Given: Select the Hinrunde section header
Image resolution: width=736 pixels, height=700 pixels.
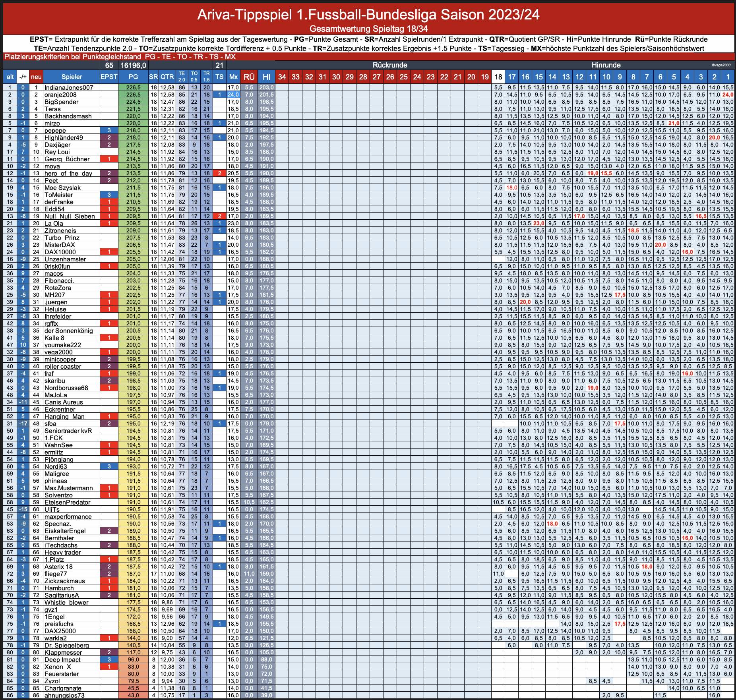Looking at the screenshot, I should pyautogui.click(x=606, y=65).
